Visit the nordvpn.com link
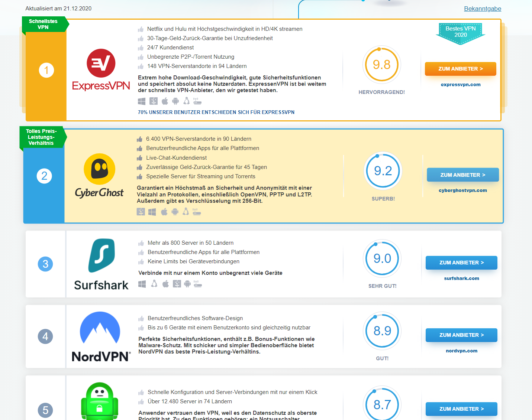This screenshot has height=420, width=532. [x=461, y=351]
